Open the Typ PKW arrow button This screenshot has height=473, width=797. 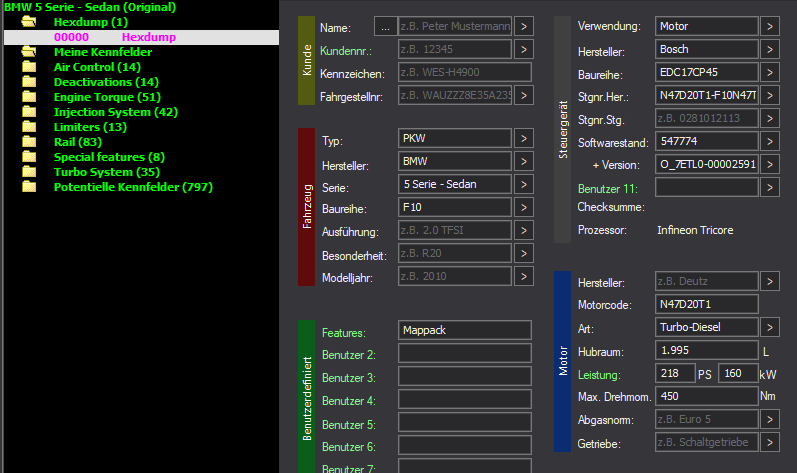pyautogui.click(x=524, y=138)
